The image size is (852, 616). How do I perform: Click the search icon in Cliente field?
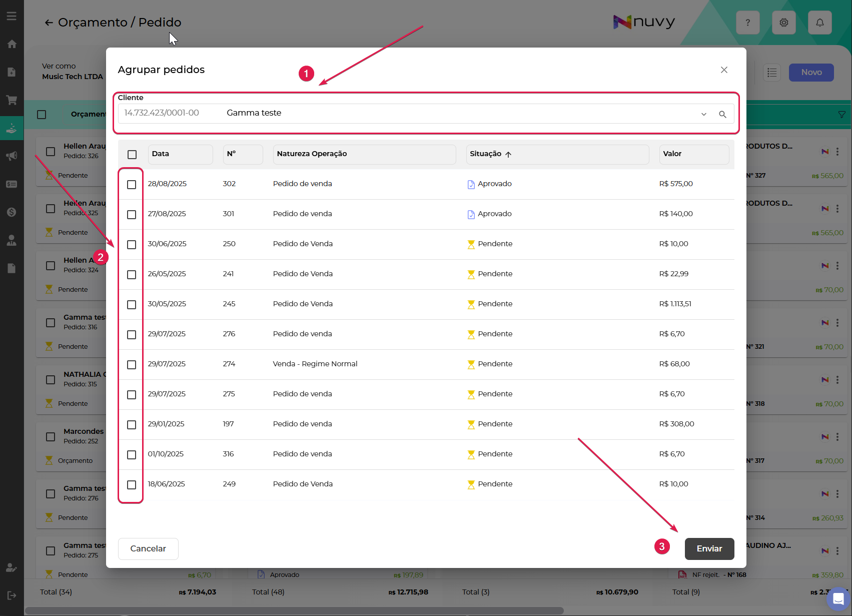[722, 114]
